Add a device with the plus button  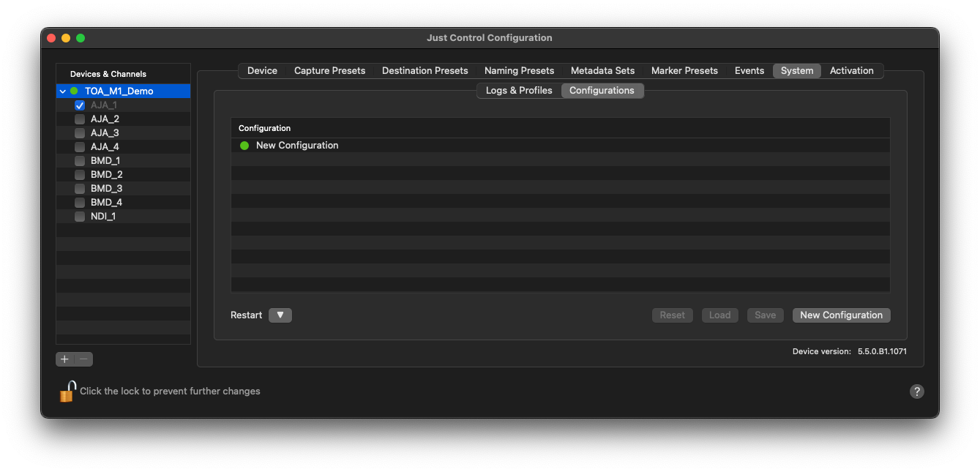coord(64,359)
